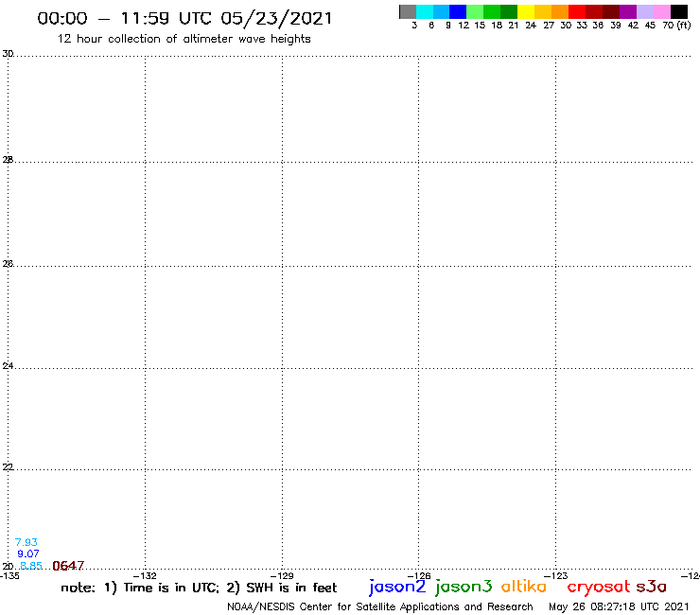The image size is (700, 615).
Task: Click the 'May 26 08:27:18 UTC 2021' timestamp
Action: [x=619, y=606]
